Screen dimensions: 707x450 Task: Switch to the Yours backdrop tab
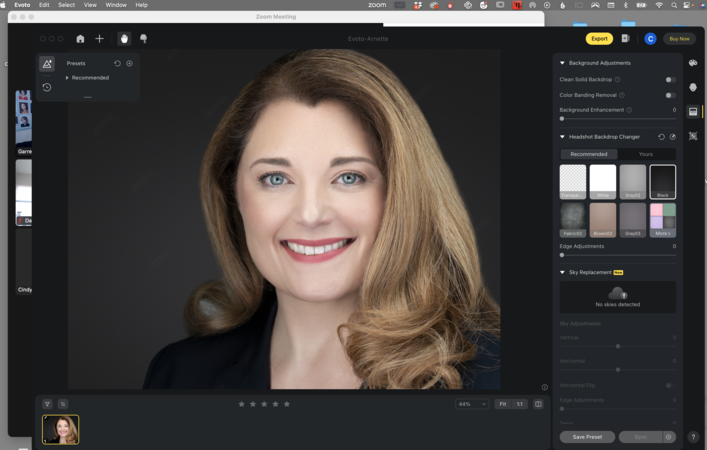(x=645, y=154)
